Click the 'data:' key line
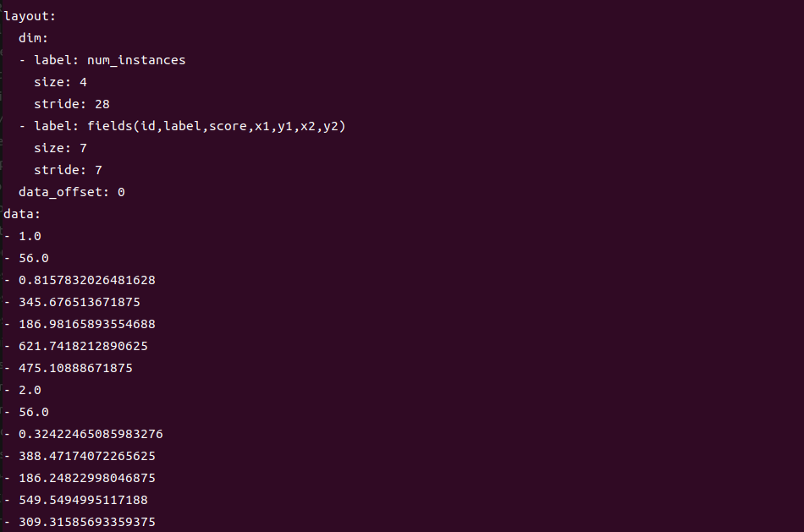This screenshot has height=532, width=804. point(22,214)
